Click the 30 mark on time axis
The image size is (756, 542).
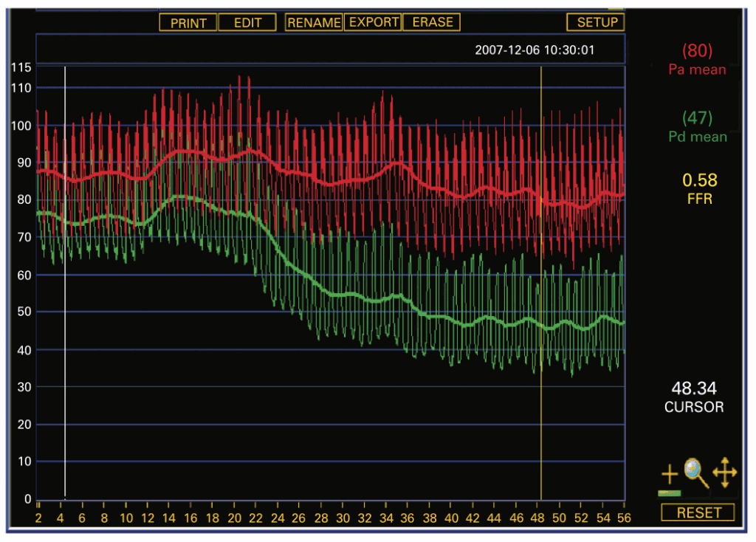[x=340, y=518]
